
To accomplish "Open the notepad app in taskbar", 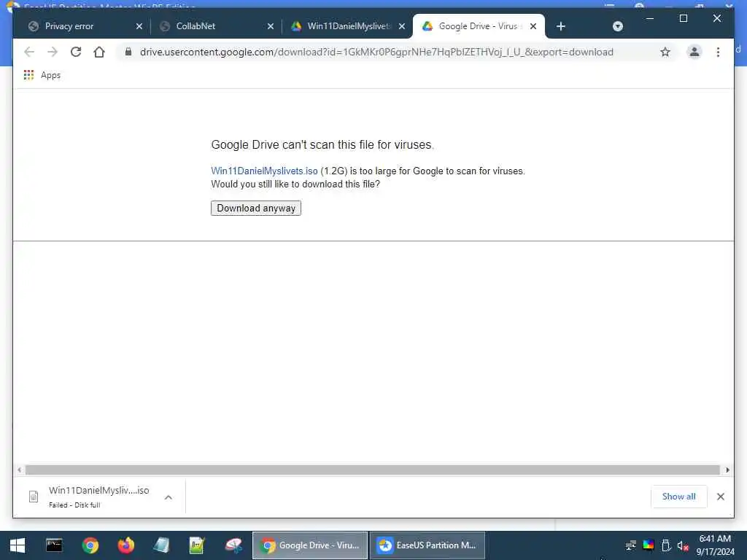I will 161,545.
